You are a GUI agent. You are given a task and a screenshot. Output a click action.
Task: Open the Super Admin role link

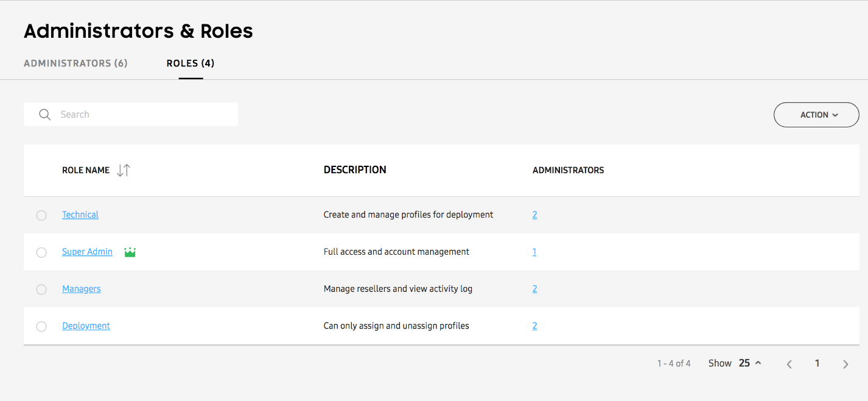point(87,252)
